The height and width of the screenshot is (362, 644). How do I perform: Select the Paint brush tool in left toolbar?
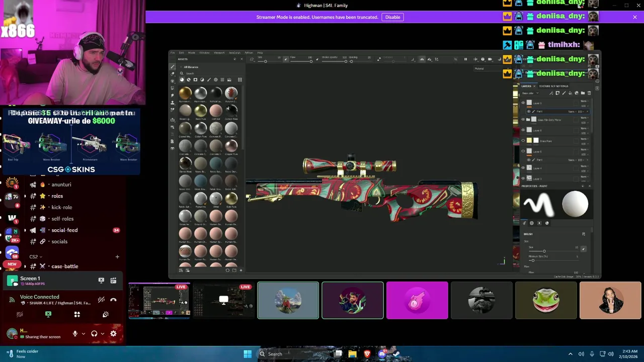(172, 66)
